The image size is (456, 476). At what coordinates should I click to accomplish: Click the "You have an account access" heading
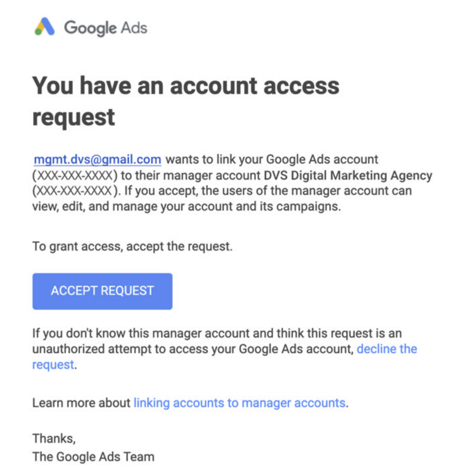186,86
